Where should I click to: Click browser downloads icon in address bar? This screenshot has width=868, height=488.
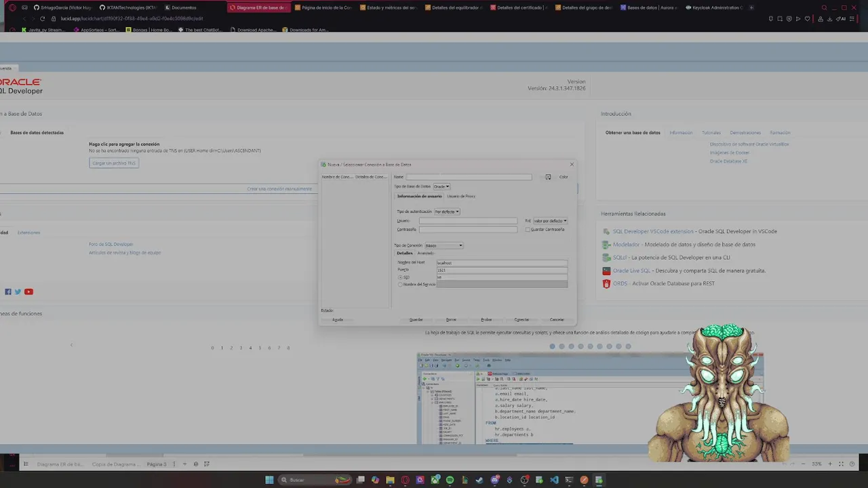[x=829, y=18]
